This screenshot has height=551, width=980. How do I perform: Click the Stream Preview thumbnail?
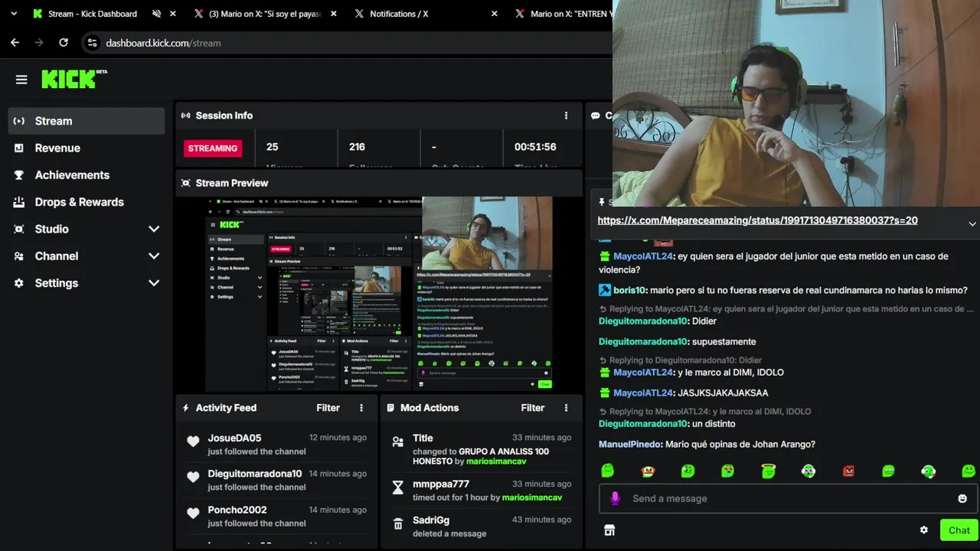click(379, 295)
